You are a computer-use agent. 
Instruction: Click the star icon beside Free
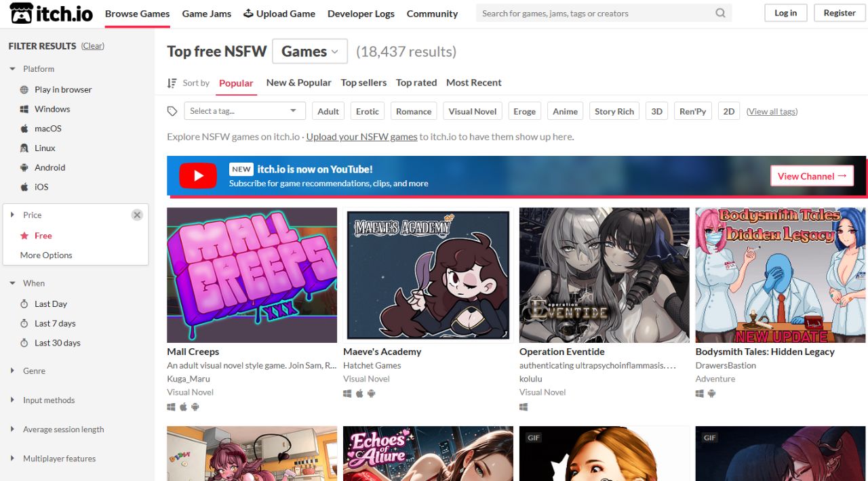pyautogui.click(x=24, y=236)
